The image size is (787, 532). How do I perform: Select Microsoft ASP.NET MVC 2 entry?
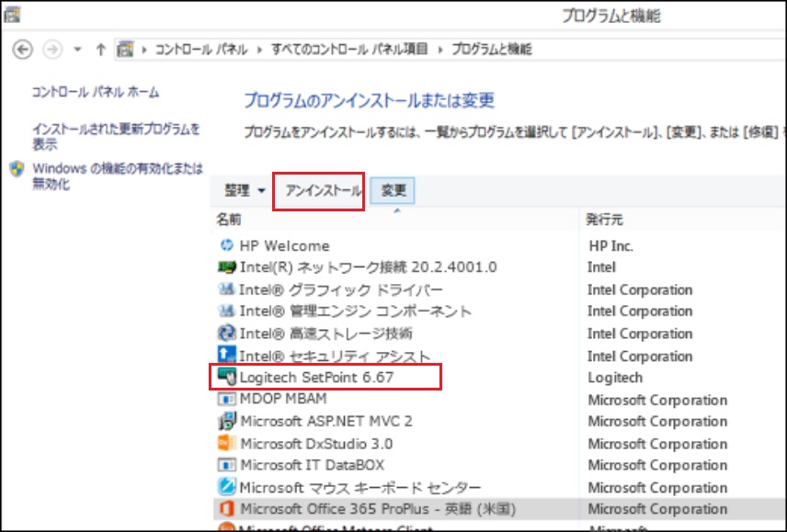tap(326, 421)
